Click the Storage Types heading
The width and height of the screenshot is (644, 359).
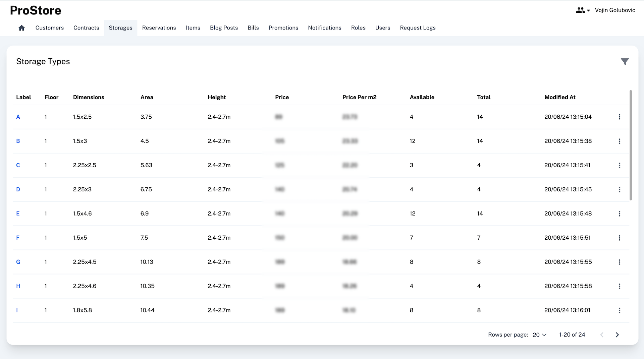coord(43,61)
